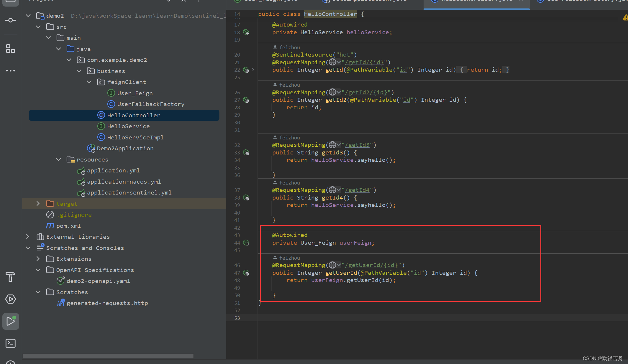Open pom.xml in project tree

point(68,226)
